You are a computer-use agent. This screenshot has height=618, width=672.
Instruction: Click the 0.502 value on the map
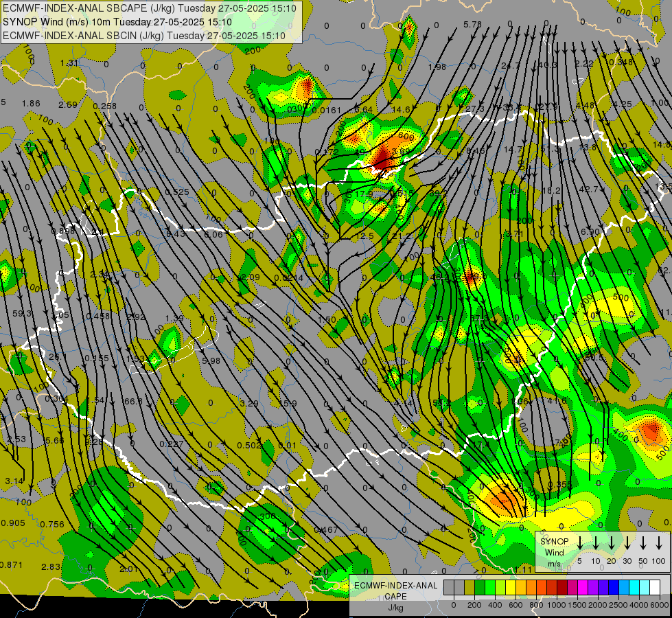tap(249, 445)
